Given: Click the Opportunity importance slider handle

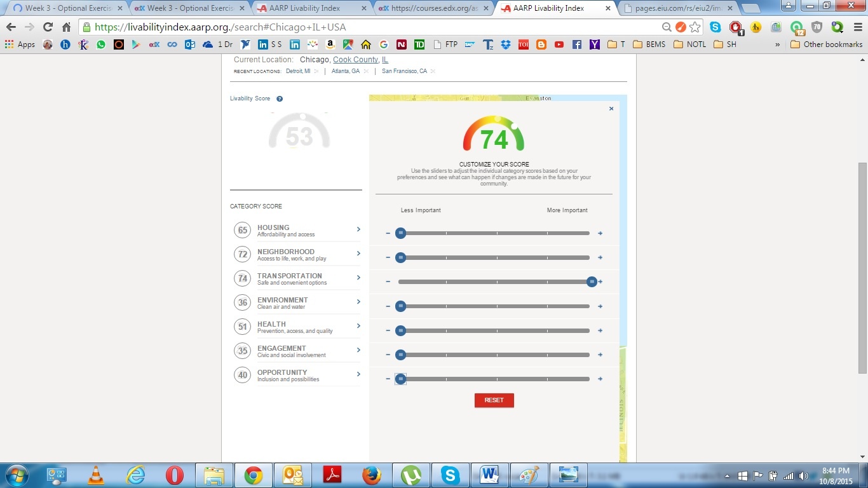Looking at the screenshot, I should (x=400, y=379).
